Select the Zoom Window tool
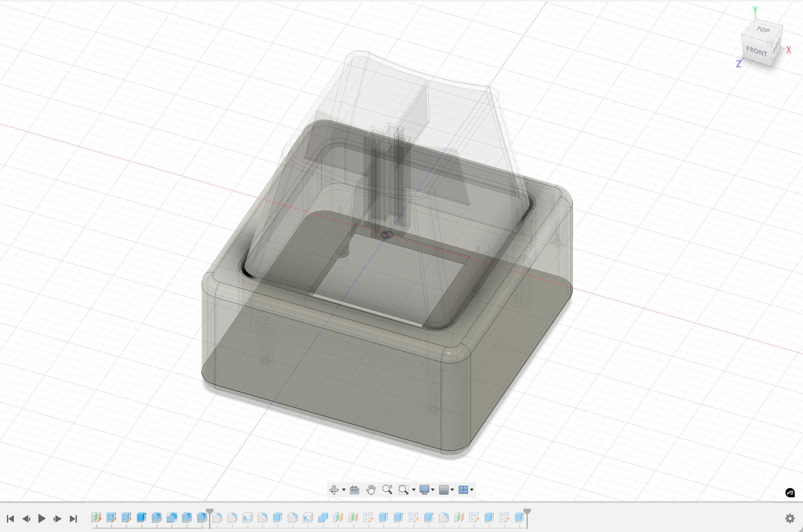803x532 pixels. coord(403,490)
